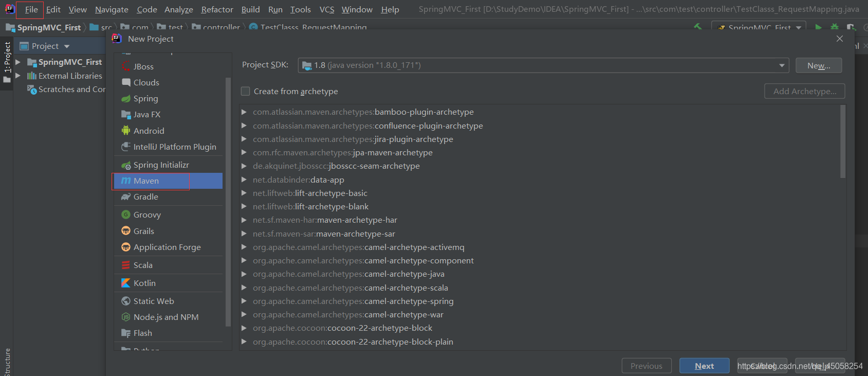Click the Scratches and Consoles icon
868x376 pixels.
[32, 89]
